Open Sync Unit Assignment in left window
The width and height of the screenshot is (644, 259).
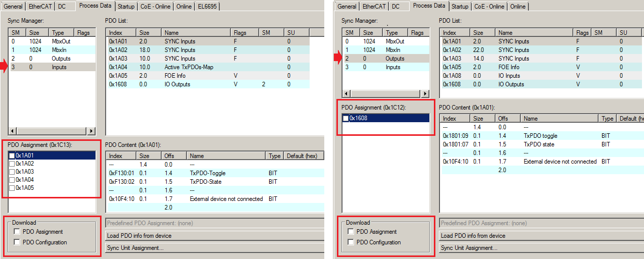pyautogui.click(x=214, y=248)
